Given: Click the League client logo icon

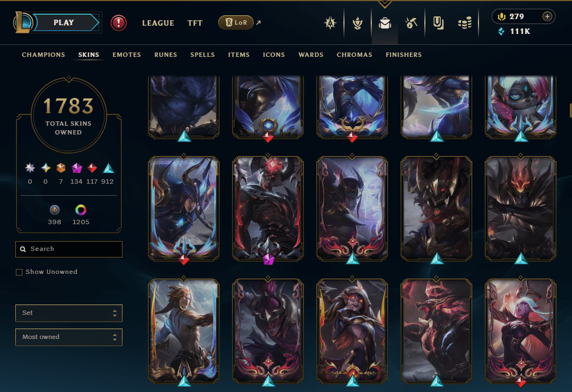Looking at the screenshot, I should point(22,22).
